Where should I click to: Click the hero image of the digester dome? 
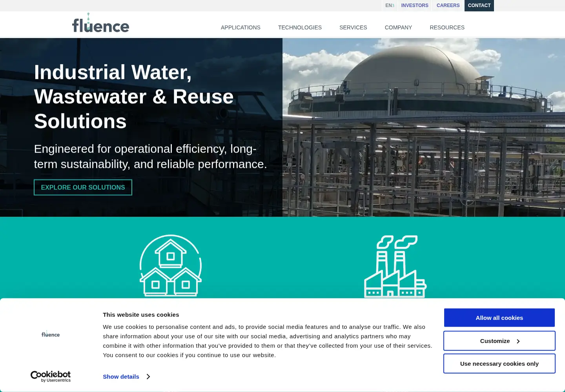[x=424, y=127]
